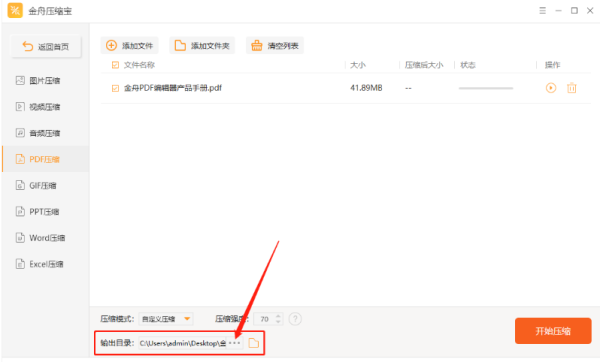Open Excel压缩 in sidebar
The image size is (600, 362).
pos(46,264)
